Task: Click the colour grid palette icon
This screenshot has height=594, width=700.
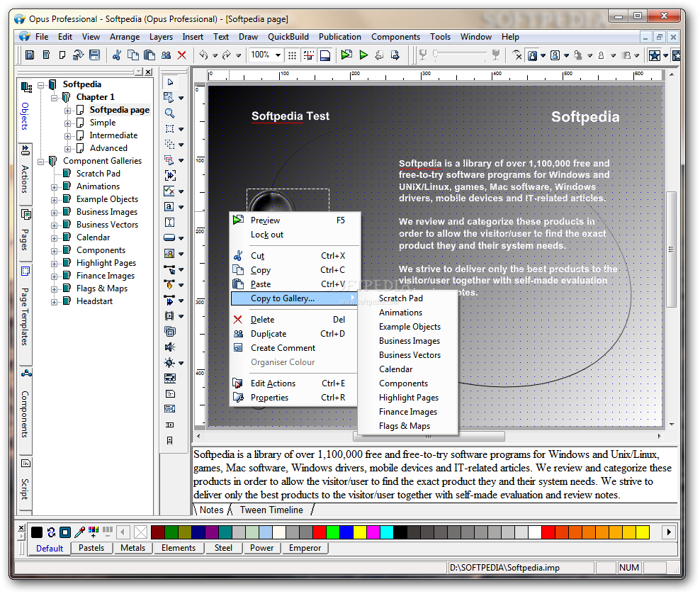Action: (94, 531)
